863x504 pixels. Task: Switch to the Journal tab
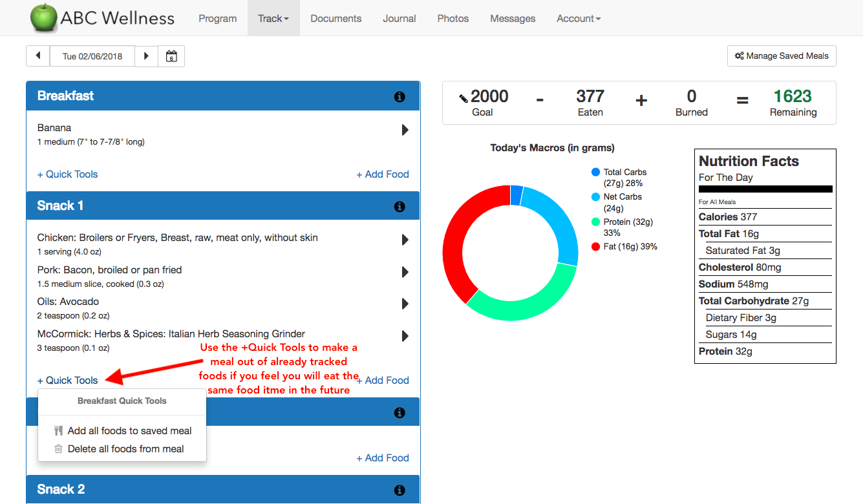[x=399, y=19]
